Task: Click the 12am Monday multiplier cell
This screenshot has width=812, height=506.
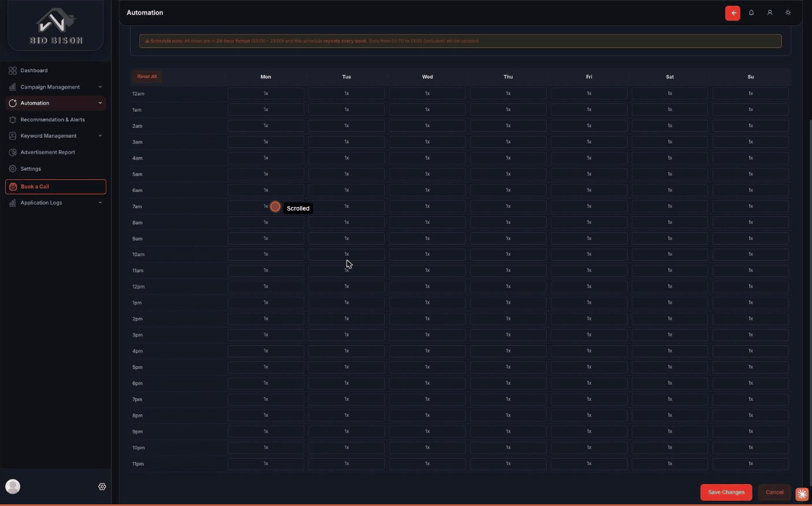Action: click(x=266, y=93)
